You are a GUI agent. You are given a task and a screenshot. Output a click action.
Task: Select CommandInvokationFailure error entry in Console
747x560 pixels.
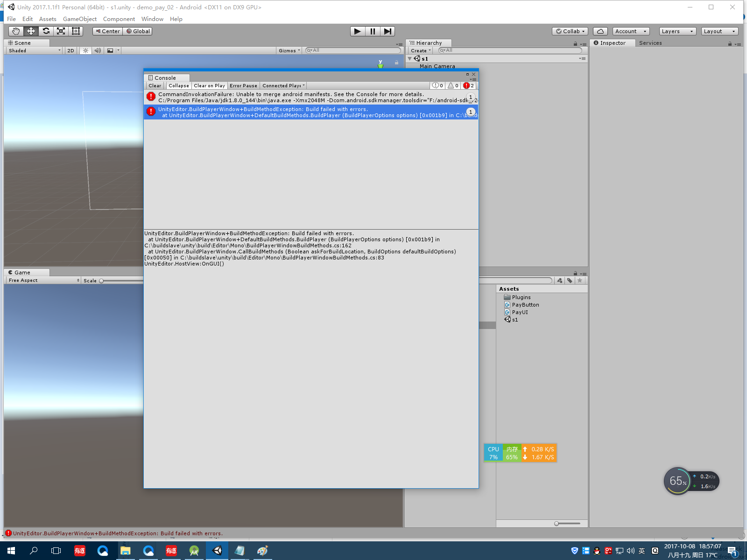click(x=311, y=97)
